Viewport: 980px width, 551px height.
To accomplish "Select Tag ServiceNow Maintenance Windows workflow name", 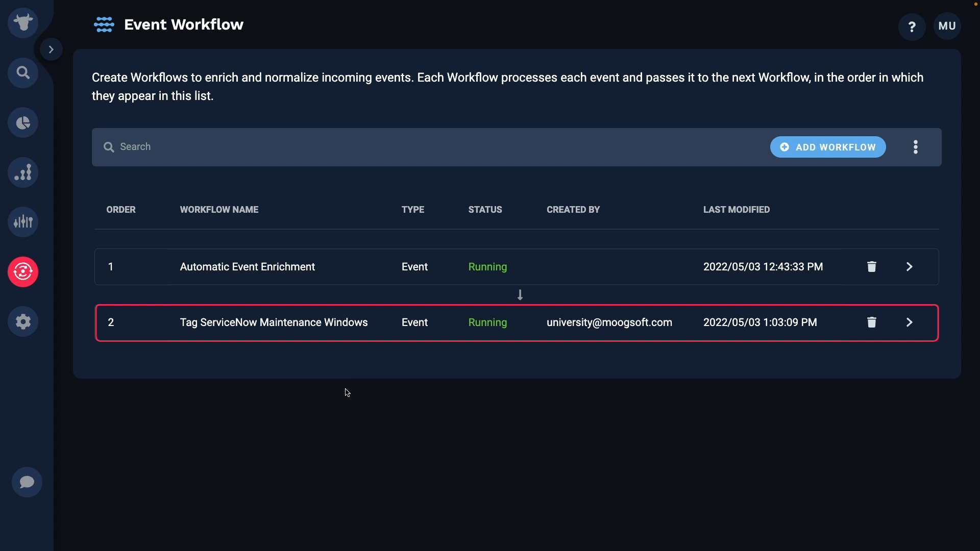I will (x=274, y=322).
